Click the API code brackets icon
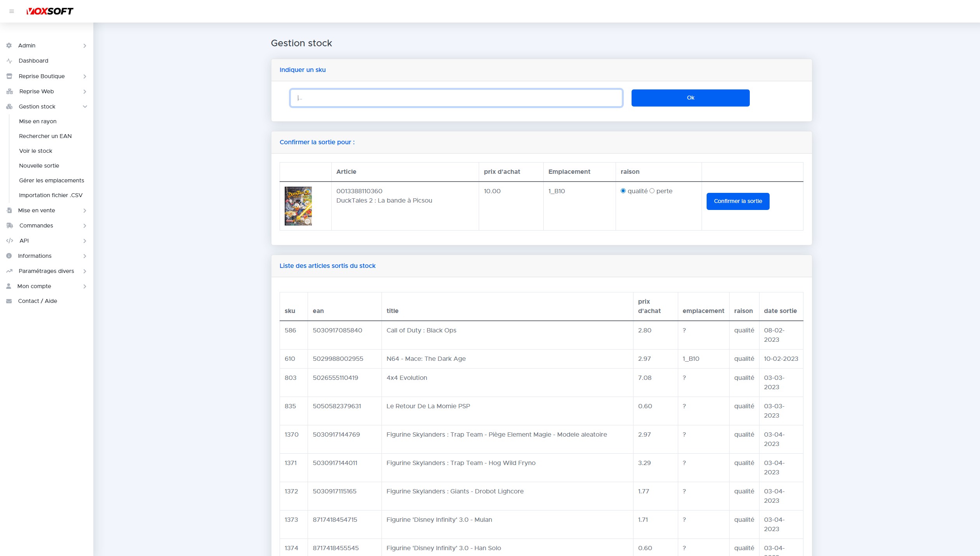The width and height of the screenshot is (980, 556). pyautogui.click(x=10, y=241)
